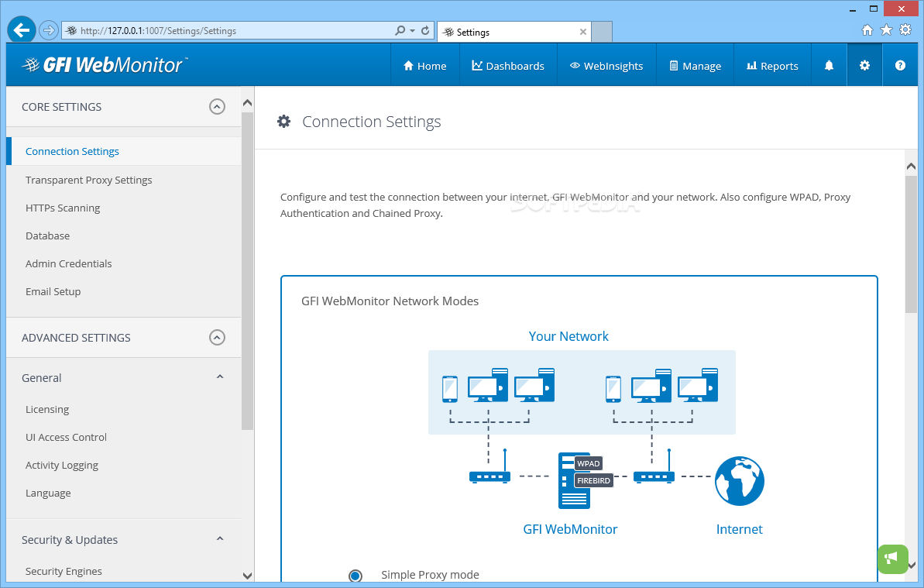924x588 pixels.
Task: Open favorites star icon
Action: coord(886,30)
